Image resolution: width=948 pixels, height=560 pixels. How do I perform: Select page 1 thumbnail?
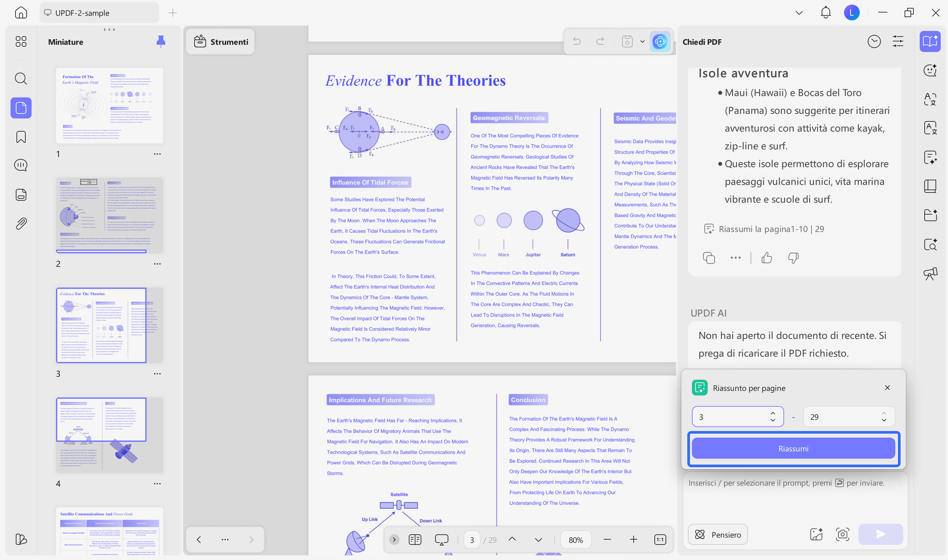[110, 105]
